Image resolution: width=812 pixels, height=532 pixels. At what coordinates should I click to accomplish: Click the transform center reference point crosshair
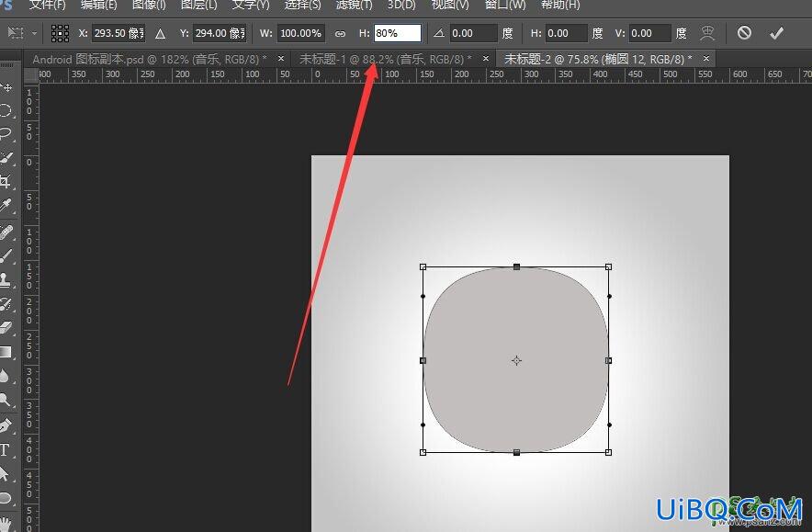[x=516, y=360]
